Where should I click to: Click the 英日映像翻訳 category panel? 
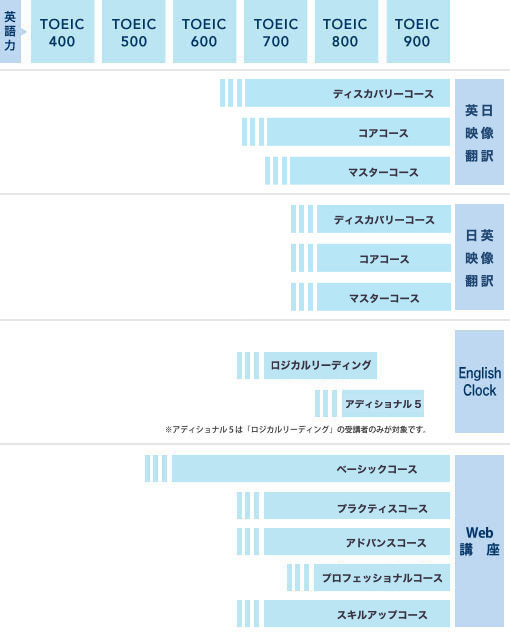pyautogui.click(x=480, y=132)
